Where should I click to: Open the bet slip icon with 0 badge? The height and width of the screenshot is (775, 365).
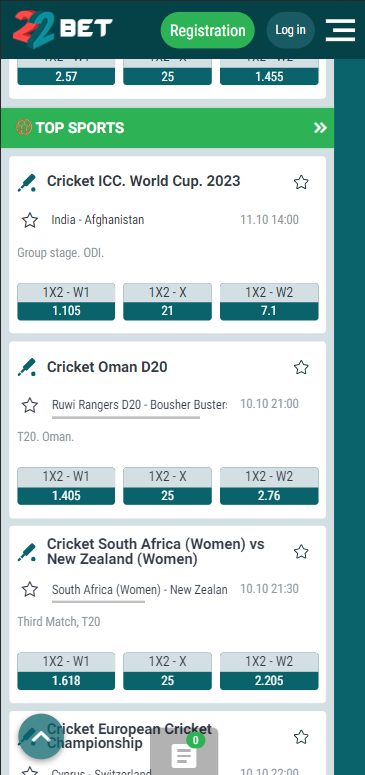184,754
